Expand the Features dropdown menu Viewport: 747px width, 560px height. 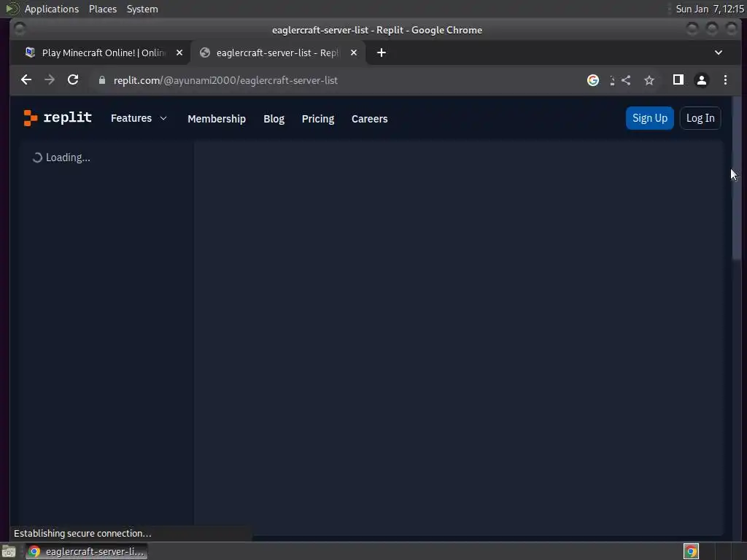pyautogui.click(x=139, y=118)
